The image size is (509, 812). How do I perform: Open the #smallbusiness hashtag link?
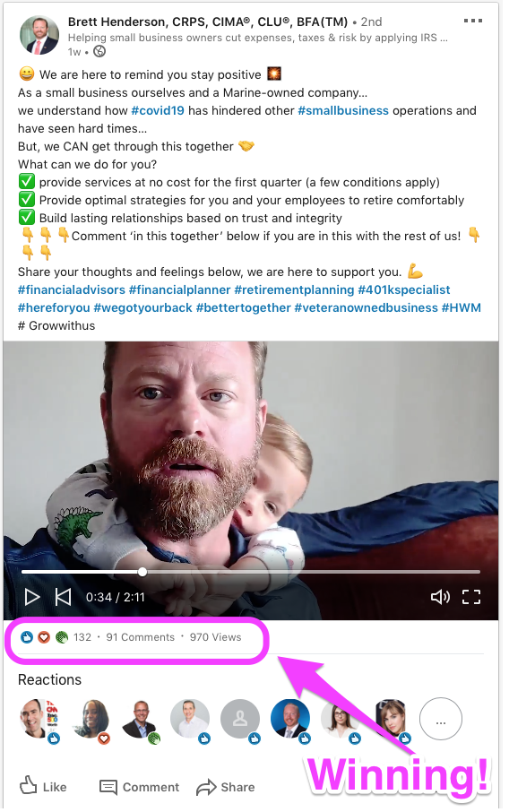343,111
